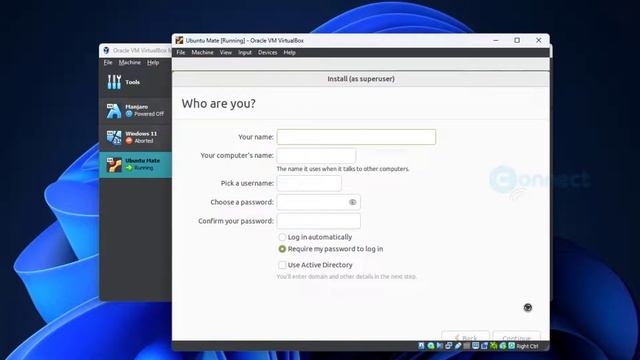Click the keyboard capture icon beside Right Ctrl
The height and width of the screenshot is (360, 640).
click(511, 346)
